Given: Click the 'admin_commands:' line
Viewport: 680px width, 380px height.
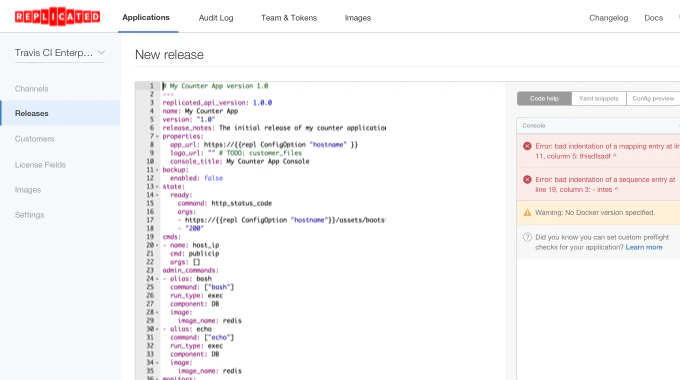Looking at the screenshot, I should click(x=190, y=270).
